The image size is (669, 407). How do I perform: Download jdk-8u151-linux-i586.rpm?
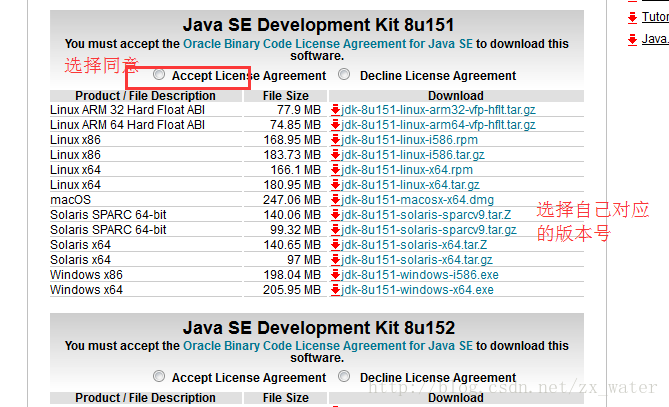point(409,140)
